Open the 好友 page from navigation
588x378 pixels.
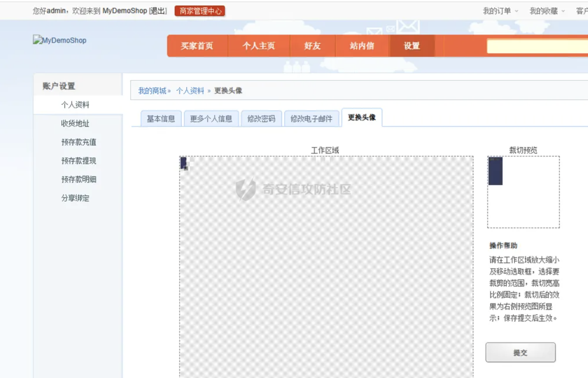point(312,46)
